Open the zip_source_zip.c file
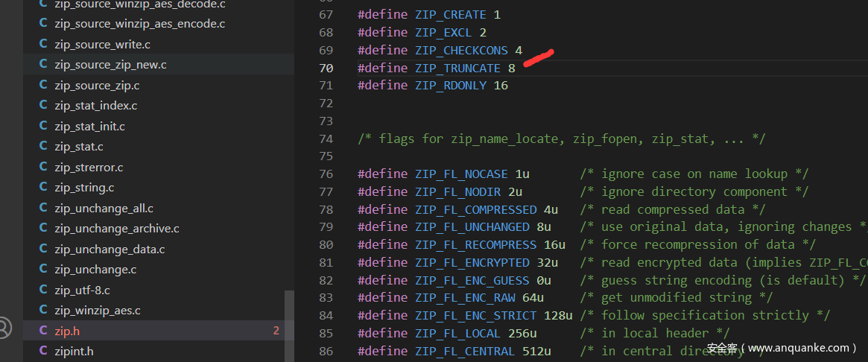This screenshot has width=868, height=362. (x=97, y=86)
